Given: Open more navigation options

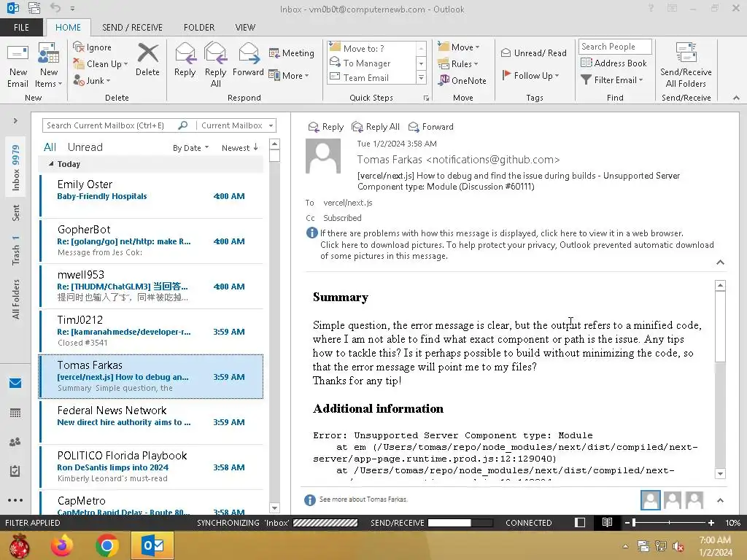Looking at the screenshot, I should [15, 500].
